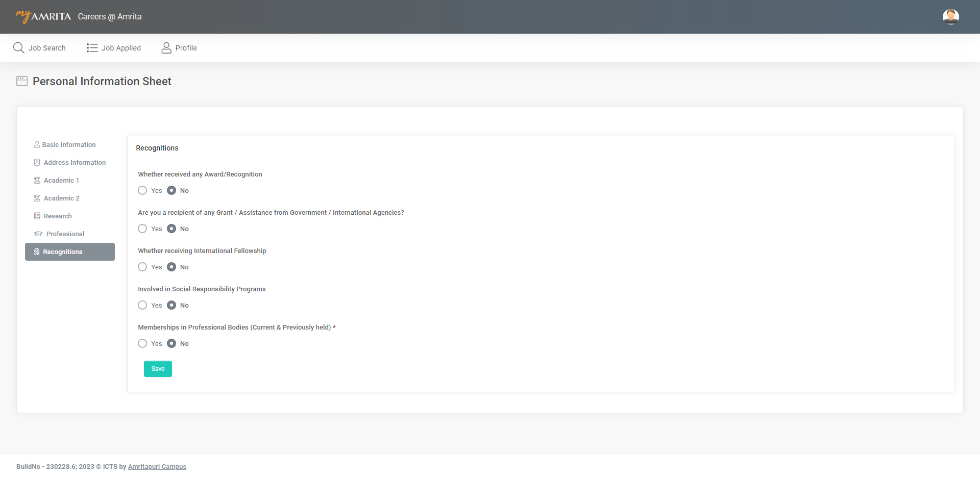Follow the Amritapuri Campus footer link
The height and width of the screenshot is (478, 980).
[157, 467]
